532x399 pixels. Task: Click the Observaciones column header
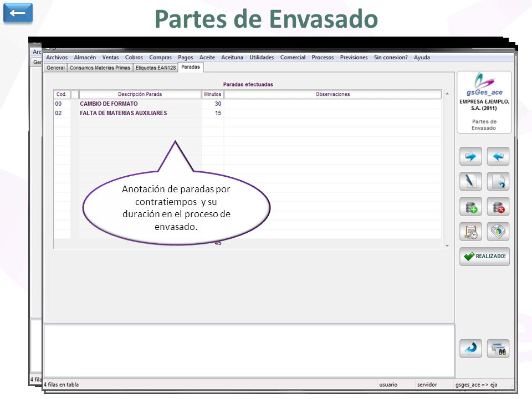point(332,94)
